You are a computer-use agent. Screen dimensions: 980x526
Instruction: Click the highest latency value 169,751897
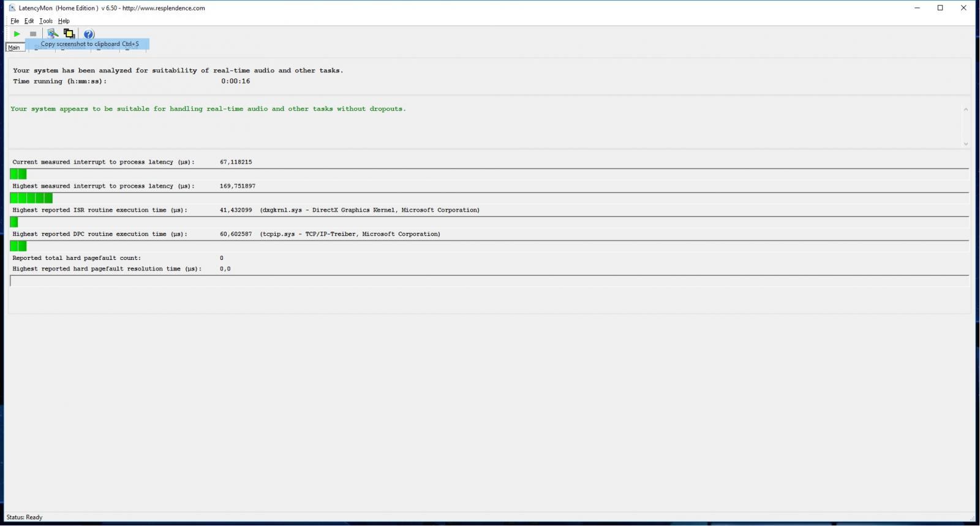(x=238, y=186)
